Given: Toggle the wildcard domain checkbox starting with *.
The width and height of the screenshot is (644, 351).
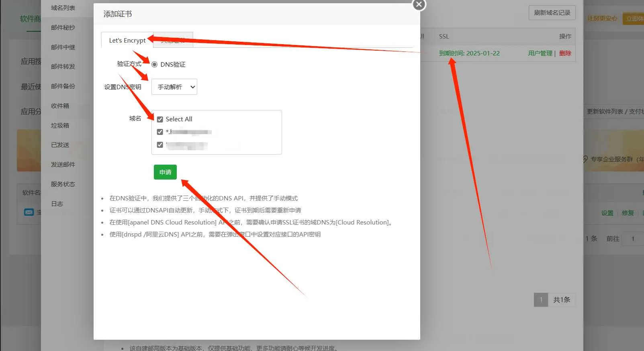Looking at the screenshot, I should coord(160,132).
